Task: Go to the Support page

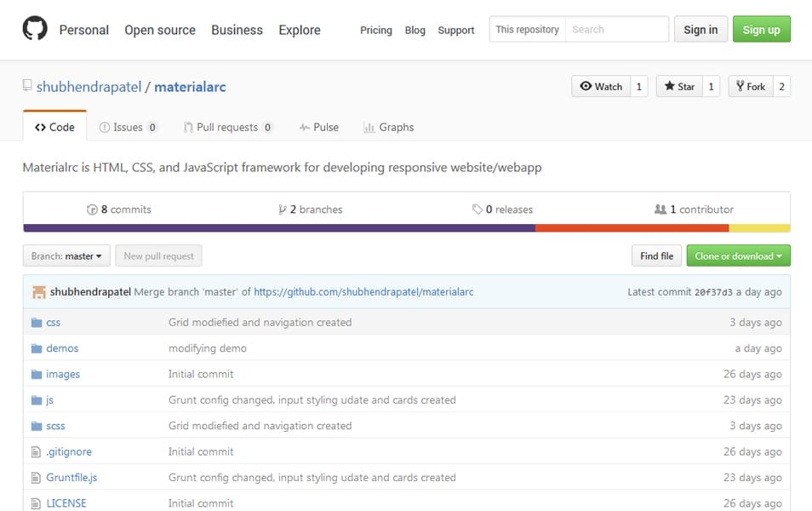Action: click(x=455, y=30)
